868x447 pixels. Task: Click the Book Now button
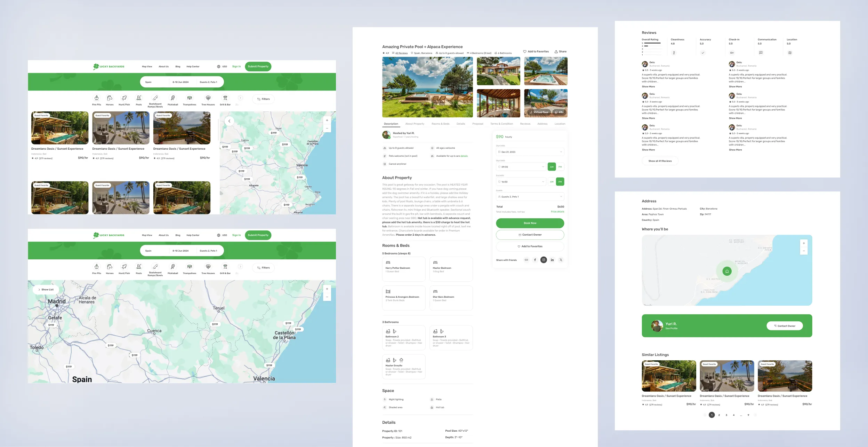[530, 223]
